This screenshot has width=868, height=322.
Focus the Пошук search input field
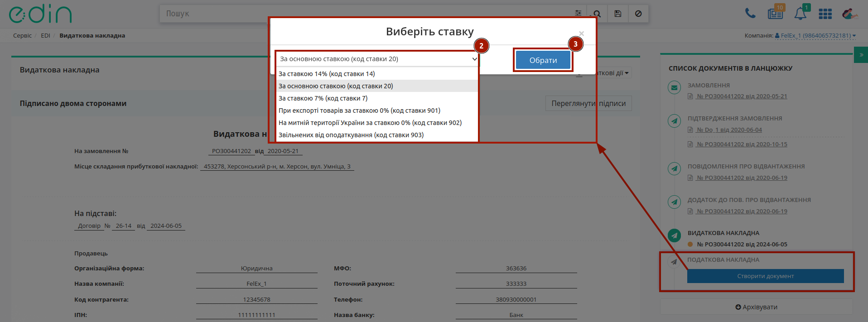[367, 14]
